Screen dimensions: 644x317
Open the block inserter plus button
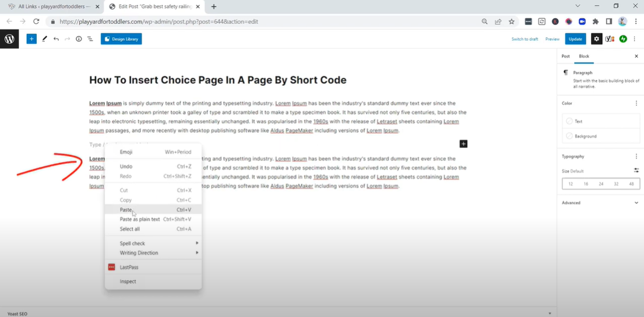click(31, 39)
